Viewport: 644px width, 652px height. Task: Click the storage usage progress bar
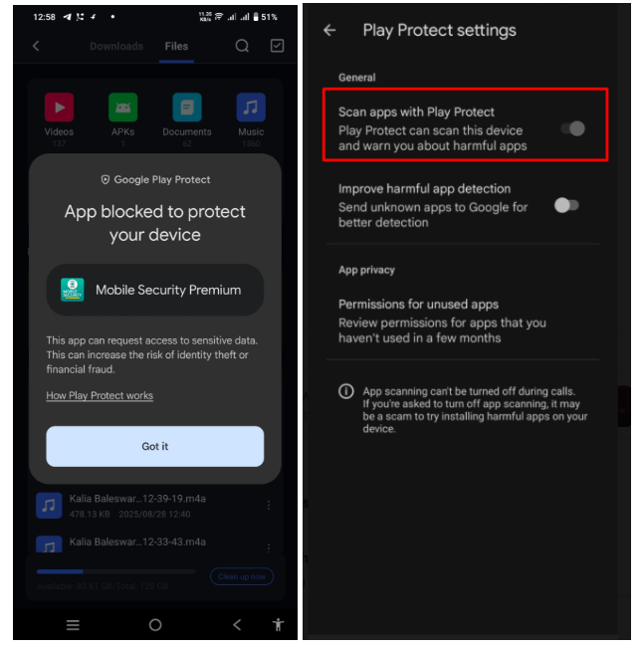[x=116, y=571]
